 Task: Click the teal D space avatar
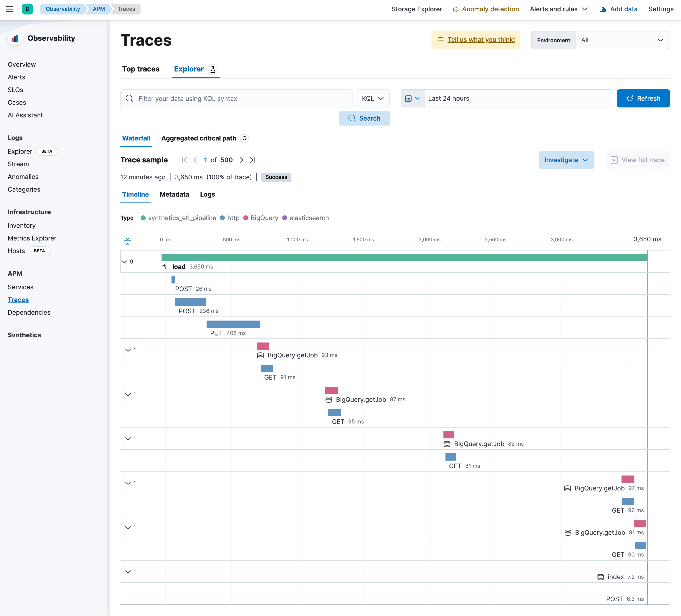(x=27, y=9)
